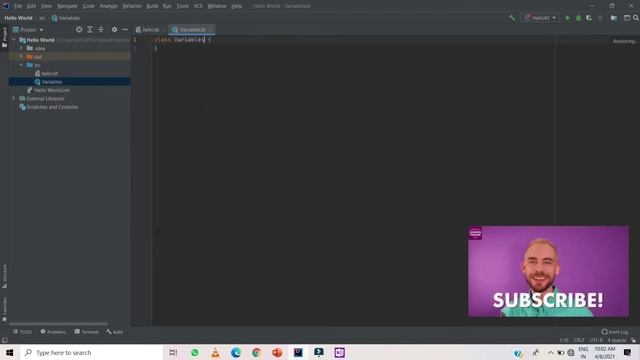This screenshot has height=360, width=640.
Task: Open the Refactor menu
Action: click(x=132, y=6)
